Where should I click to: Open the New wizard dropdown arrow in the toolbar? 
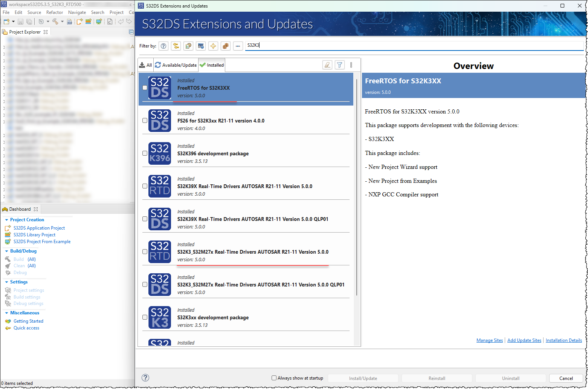pos(13,21)
